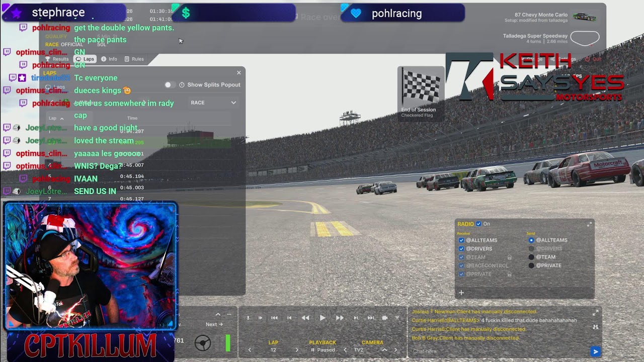Add a new radio channel with plus

tap(461, 293)
